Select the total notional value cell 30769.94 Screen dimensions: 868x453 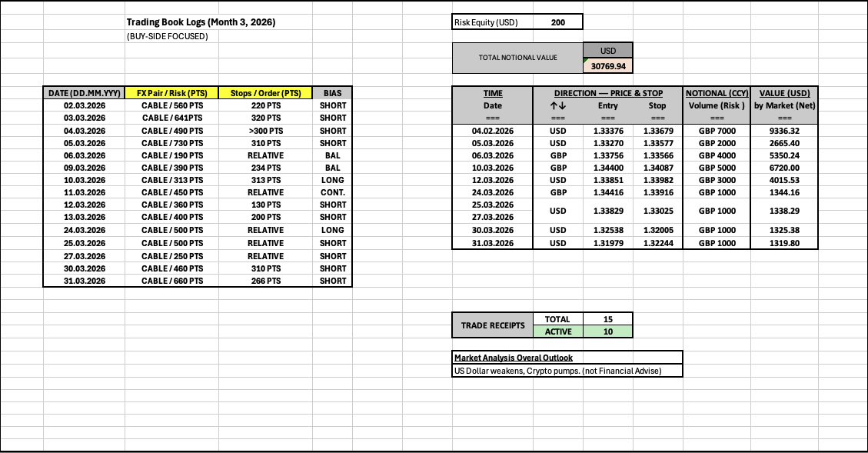608,67
